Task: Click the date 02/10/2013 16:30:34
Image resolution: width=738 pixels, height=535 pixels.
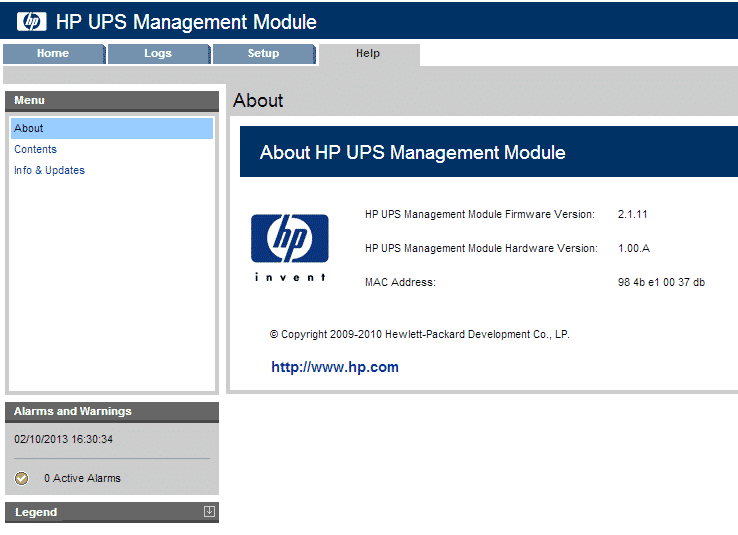Action: coord(64,439)
